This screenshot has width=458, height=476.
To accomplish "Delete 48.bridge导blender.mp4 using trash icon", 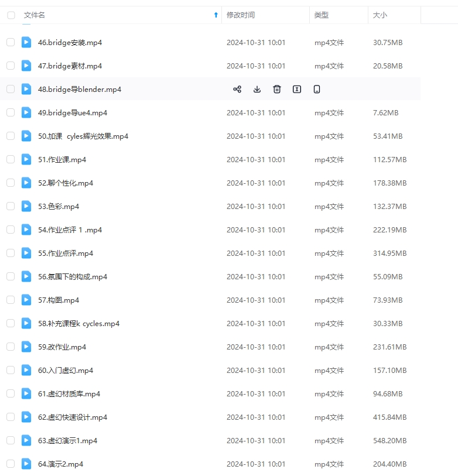I will pyautogui.click(x=277, y=90).
